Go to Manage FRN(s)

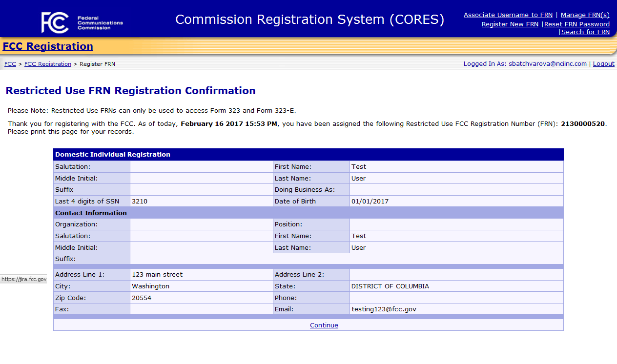(585, 15)
